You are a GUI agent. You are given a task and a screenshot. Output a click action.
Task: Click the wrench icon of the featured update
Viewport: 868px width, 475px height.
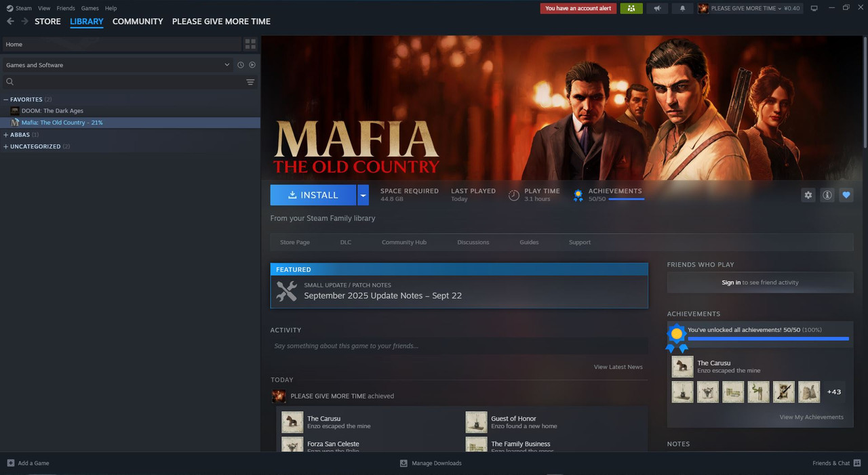287,291
